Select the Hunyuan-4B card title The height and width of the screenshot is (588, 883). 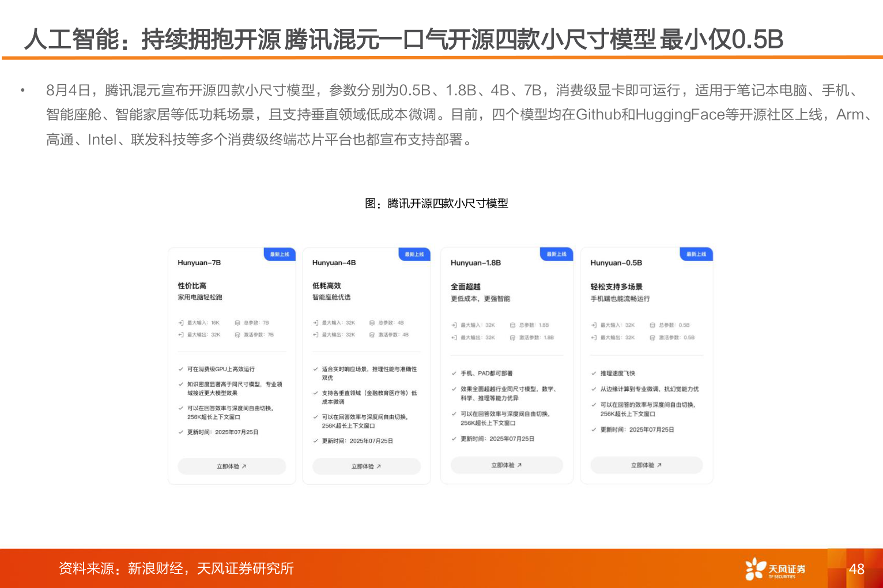point(334,263)
